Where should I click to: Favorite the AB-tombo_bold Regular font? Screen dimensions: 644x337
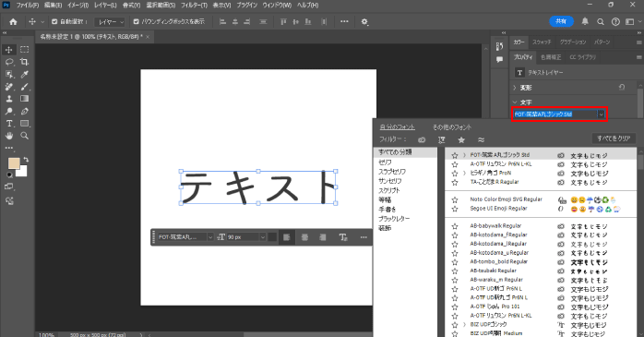click(x=455, y=262)
